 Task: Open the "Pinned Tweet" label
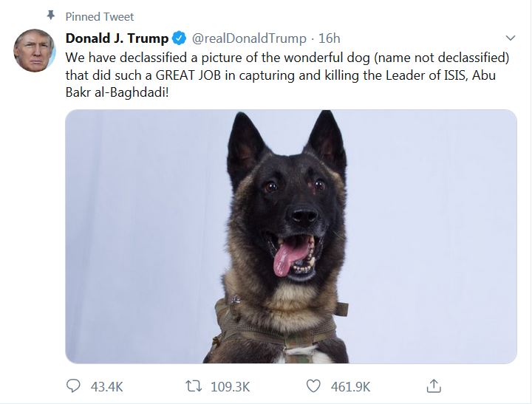[100, 16]
